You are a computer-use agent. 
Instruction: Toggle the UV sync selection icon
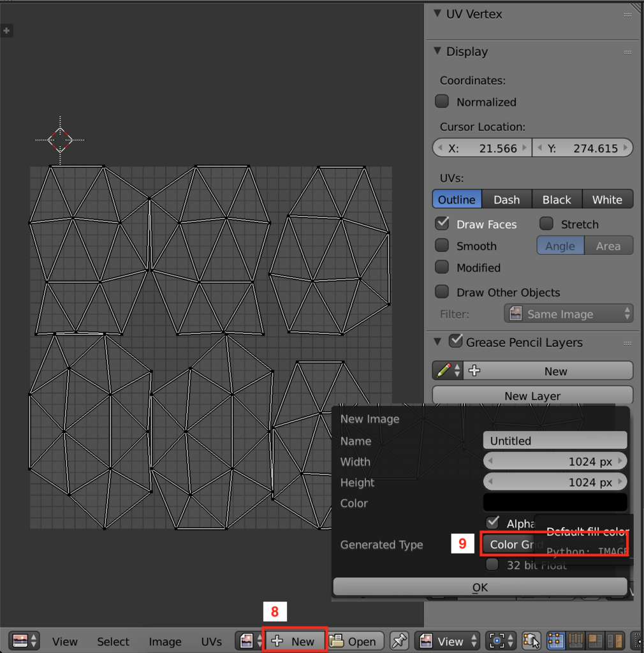tap(531, 640)
